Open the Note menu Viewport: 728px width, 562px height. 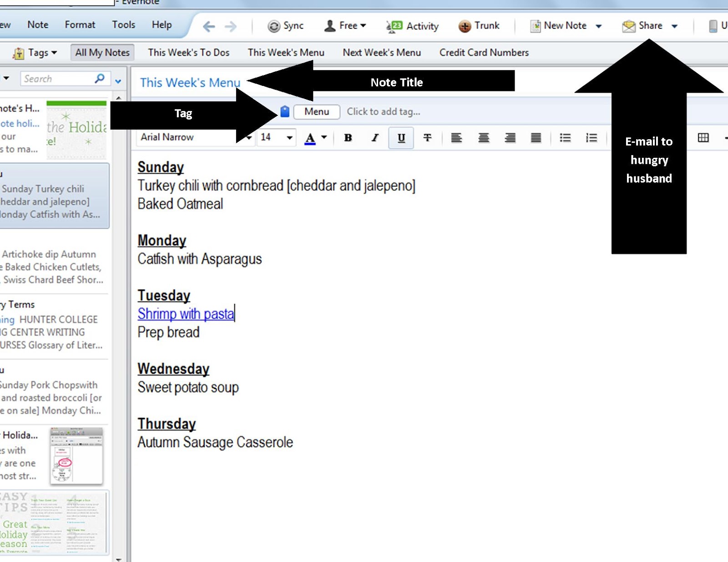[x=38, y=25]
